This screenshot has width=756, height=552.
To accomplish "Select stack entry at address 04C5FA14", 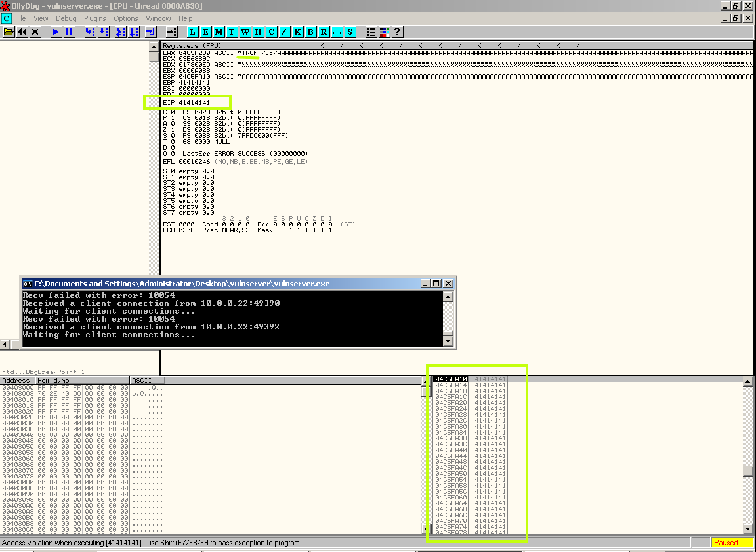I will pyautogui.click(x=470, y=385).
